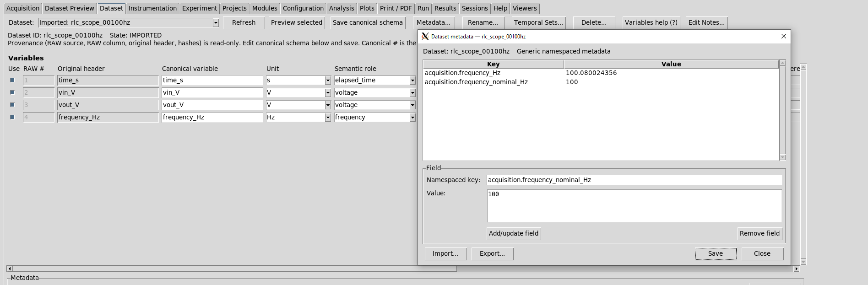Viewport: 868px width, 285px height.
Task: Click Preview selected button
Action: 297,22
